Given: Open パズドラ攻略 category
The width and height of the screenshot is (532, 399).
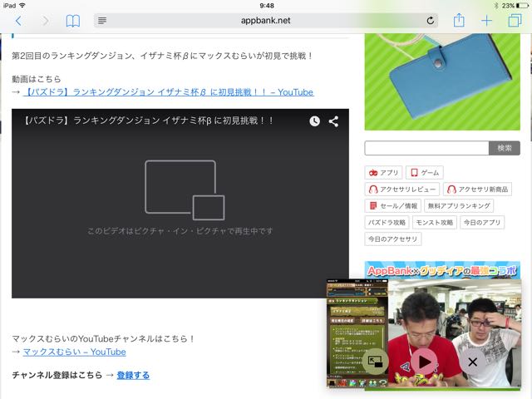Looking at the screenshot, I should [x=387, y=223].
